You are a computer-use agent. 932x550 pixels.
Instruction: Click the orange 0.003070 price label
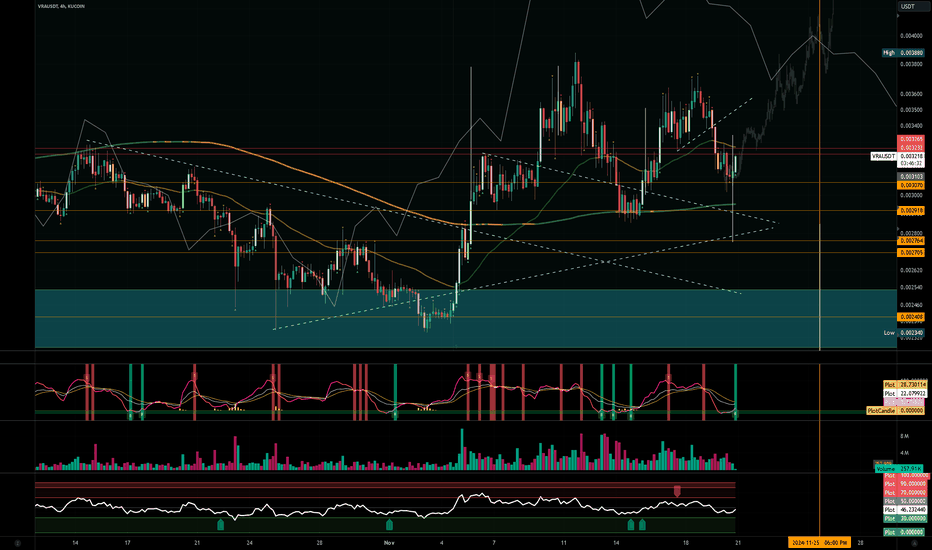click(911, 186)
